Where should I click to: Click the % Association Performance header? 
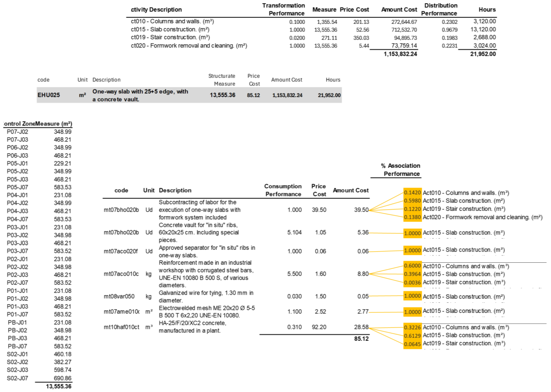click(x=401, y=170)
